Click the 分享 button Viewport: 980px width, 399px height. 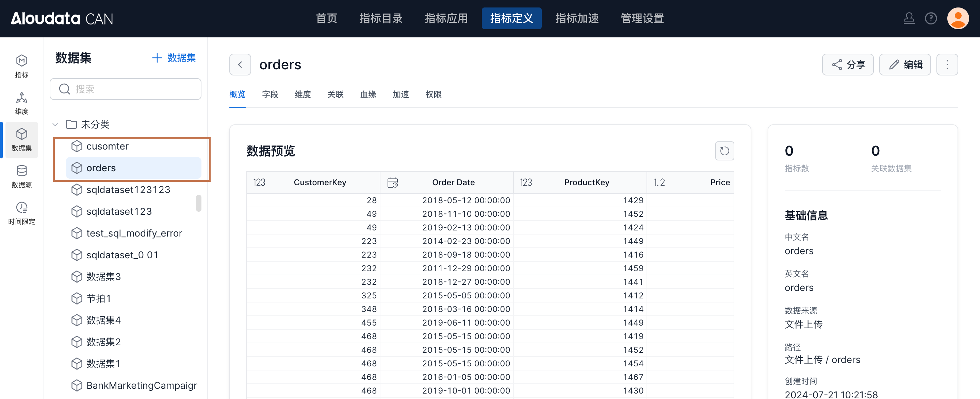click(x=848, y=65)
